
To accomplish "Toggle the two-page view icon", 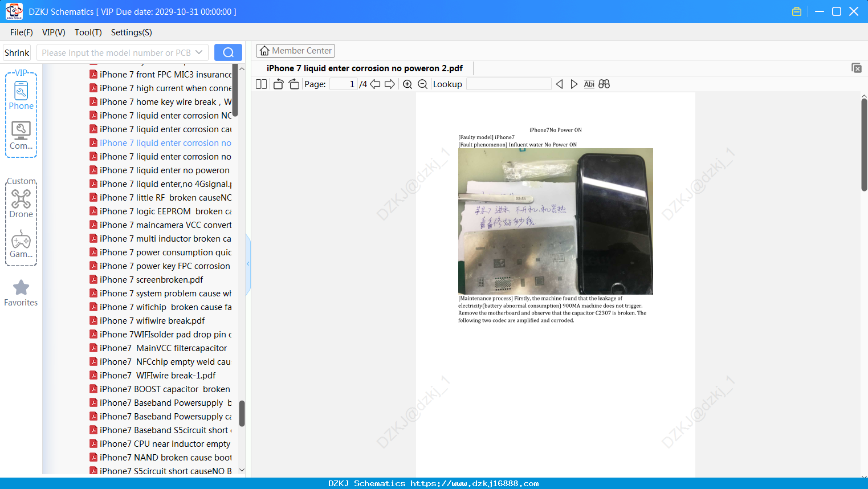I will point(261,84).
